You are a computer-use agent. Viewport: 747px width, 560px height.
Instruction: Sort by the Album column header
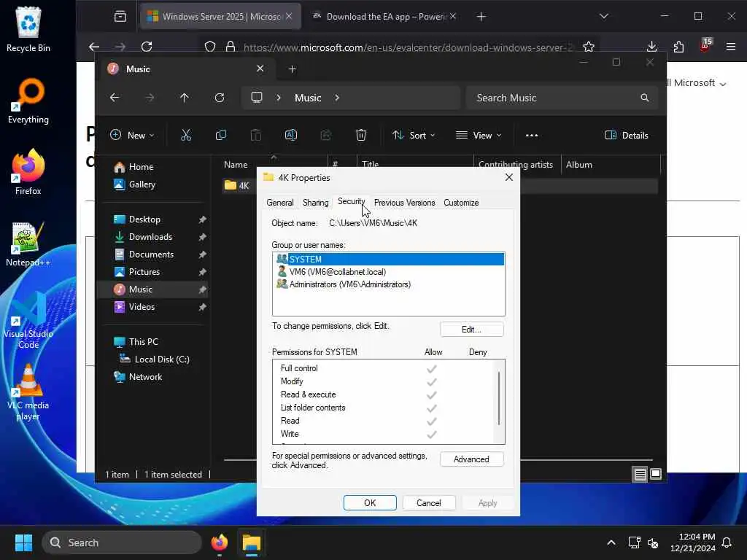pos(611,165)
